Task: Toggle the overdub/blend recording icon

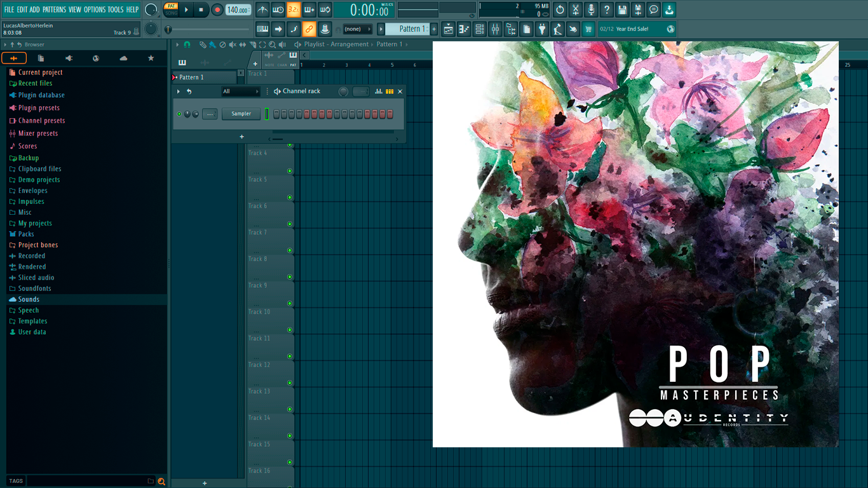Action: pyautogui.click(x=309, y=10)
